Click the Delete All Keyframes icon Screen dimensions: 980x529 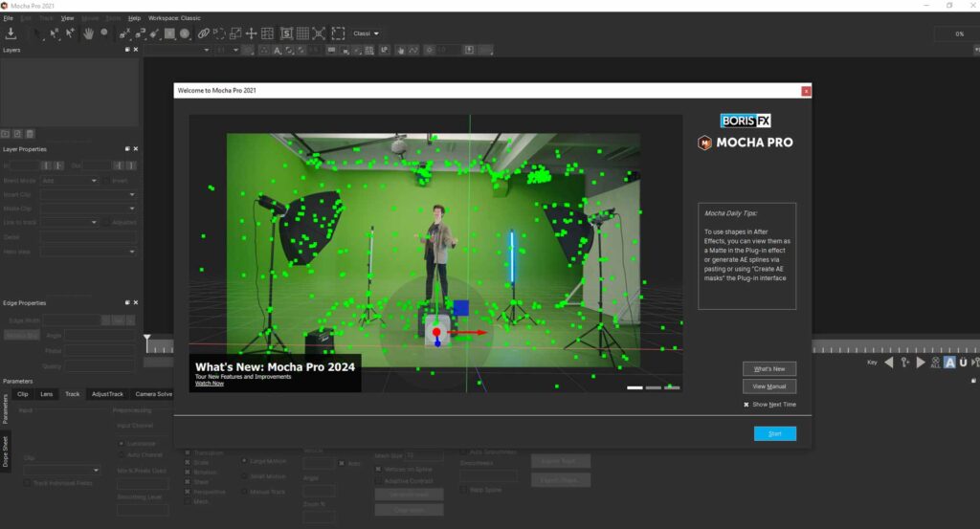click(x=935, y=363)
